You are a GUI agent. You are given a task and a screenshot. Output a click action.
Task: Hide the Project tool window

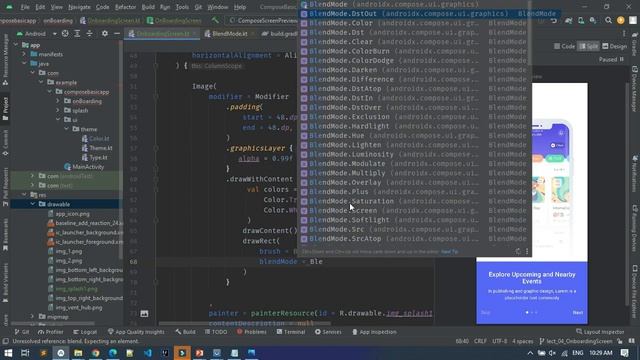point(117,33)
